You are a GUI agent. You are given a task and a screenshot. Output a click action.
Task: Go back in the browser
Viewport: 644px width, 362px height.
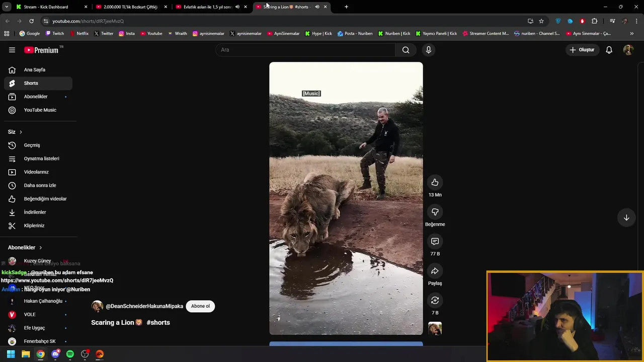click(7, 21)
